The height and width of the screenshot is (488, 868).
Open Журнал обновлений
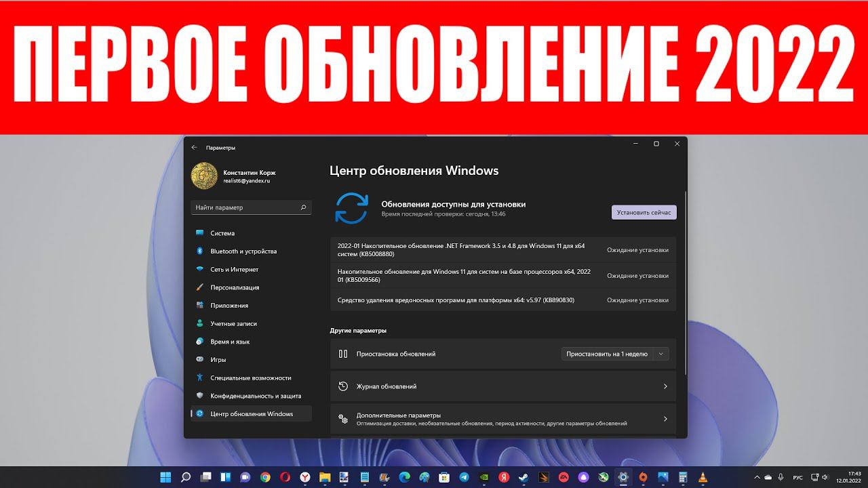(503, 386)
